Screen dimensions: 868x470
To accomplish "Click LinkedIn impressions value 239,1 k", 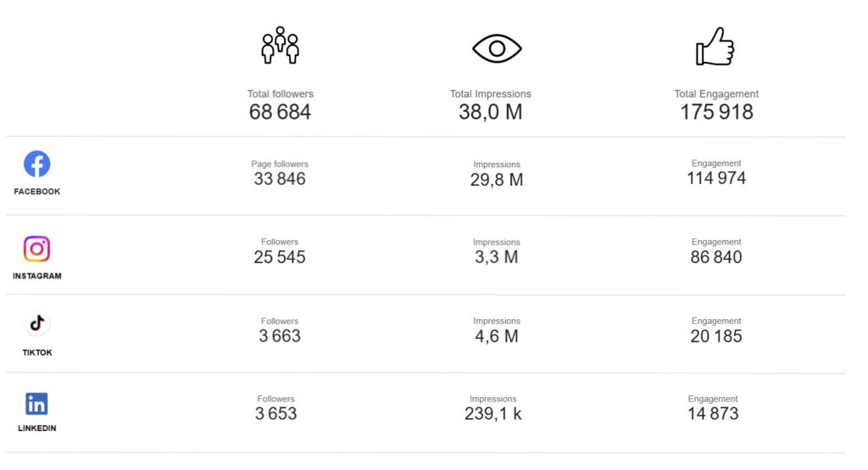I will [x=492, y=414].
